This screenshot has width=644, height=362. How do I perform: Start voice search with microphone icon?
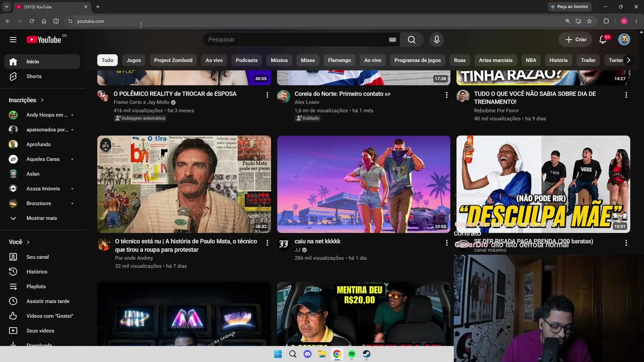[x=436, y=40]
